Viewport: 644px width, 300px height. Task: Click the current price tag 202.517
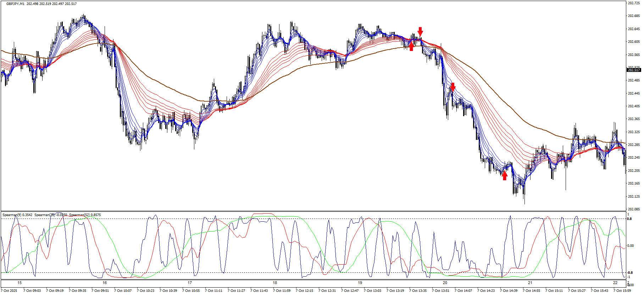[x=634, y=70]
